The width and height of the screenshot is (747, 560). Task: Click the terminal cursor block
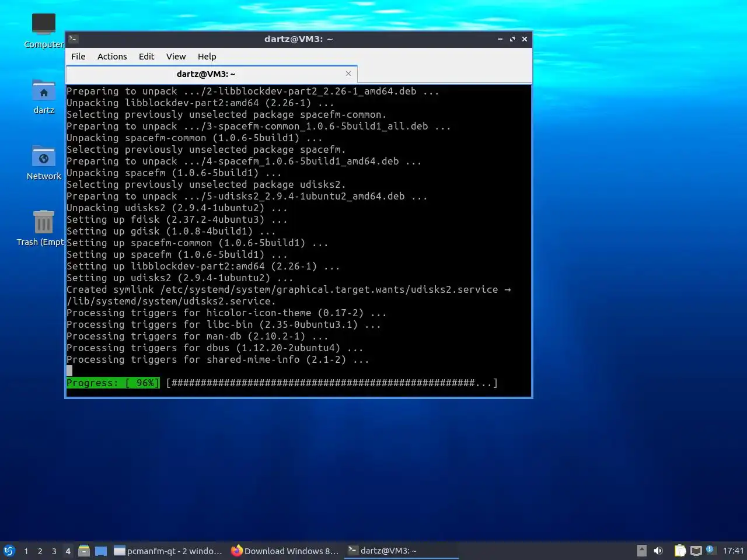point(69,371)
